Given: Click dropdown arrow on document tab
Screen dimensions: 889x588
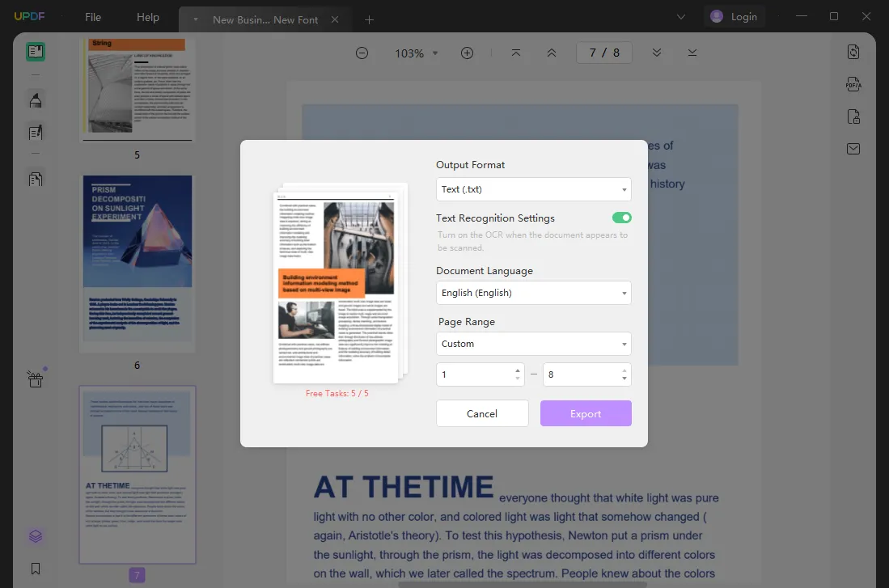Looking at the screenshot, I should tap(196, 20).
